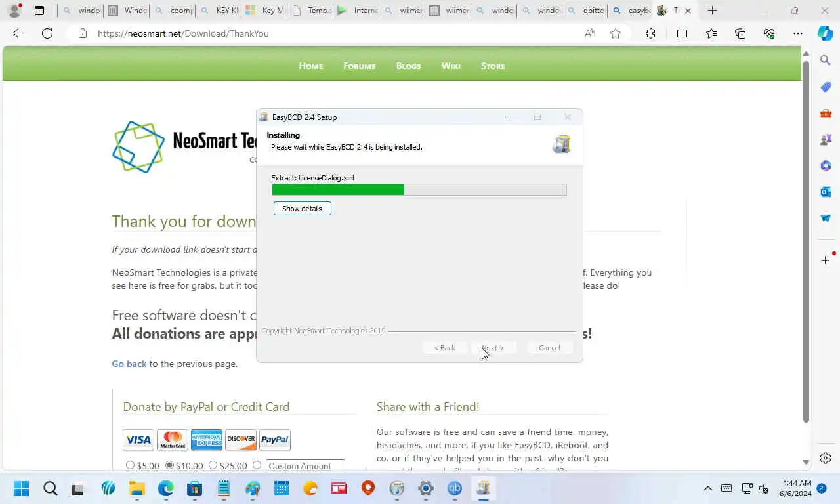Switch to the KEY KN browser tab
This screenshot has width=840, height=504.
pyautogui.click(x=220, y=10)
